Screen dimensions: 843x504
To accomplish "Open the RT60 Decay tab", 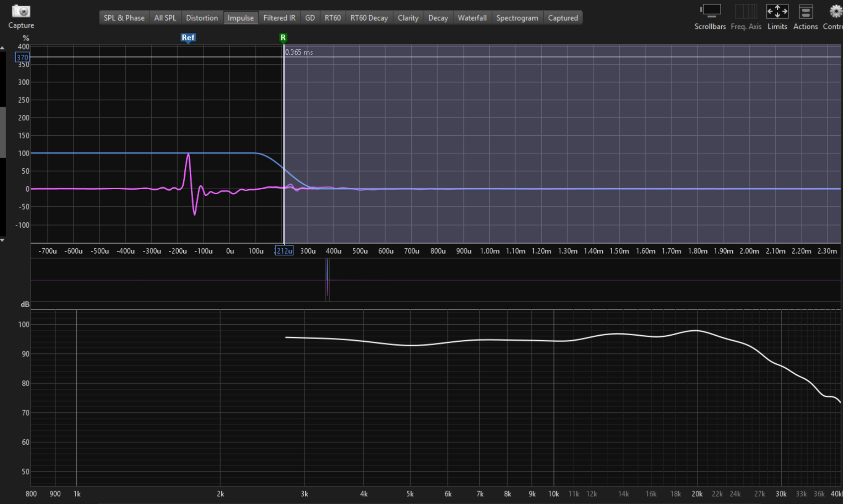I will [x=369, y=18].
